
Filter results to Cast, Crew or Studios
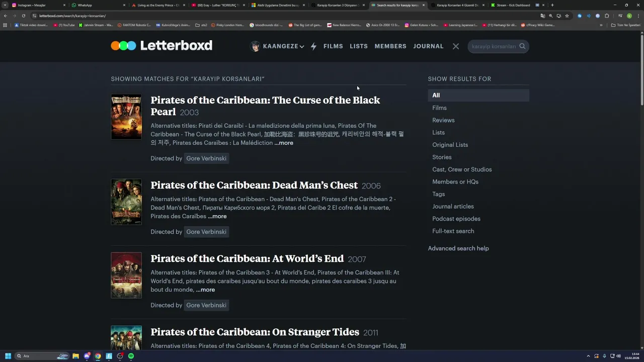click(462, 169)
